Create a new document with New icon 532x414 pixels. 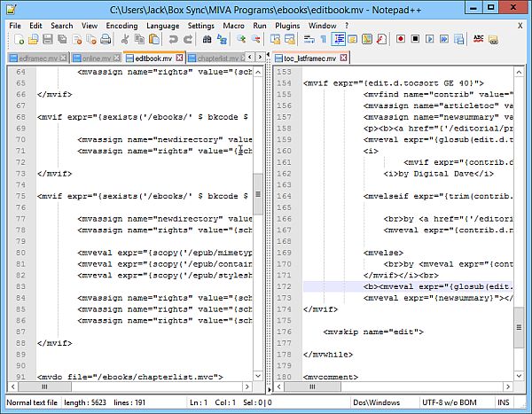click(x=19, y=39)
